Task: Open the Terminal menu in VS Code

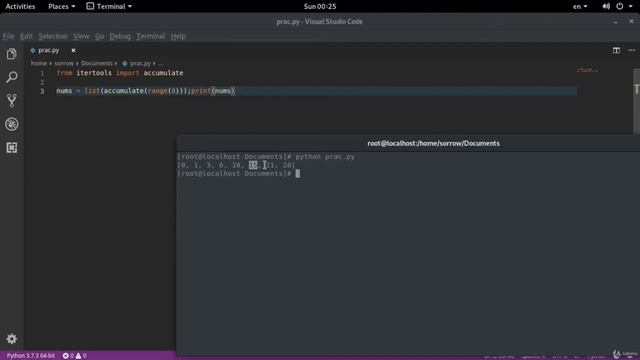Action: coord(151,36)
